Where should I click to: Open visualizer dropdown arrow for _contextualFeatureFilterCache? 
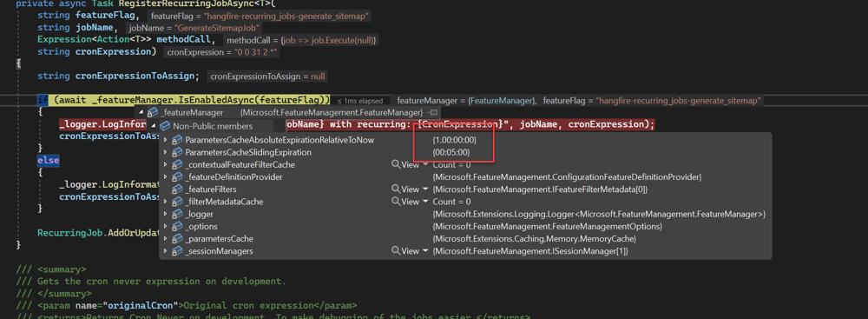425,165
